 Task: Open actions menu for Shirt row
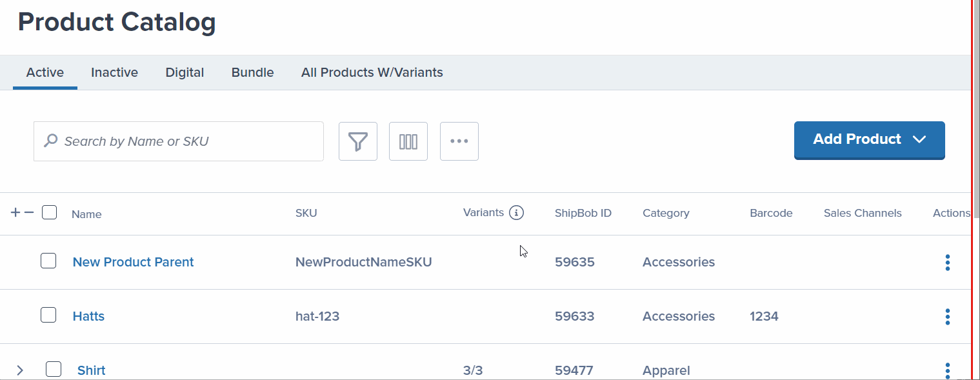coord(947,370)
